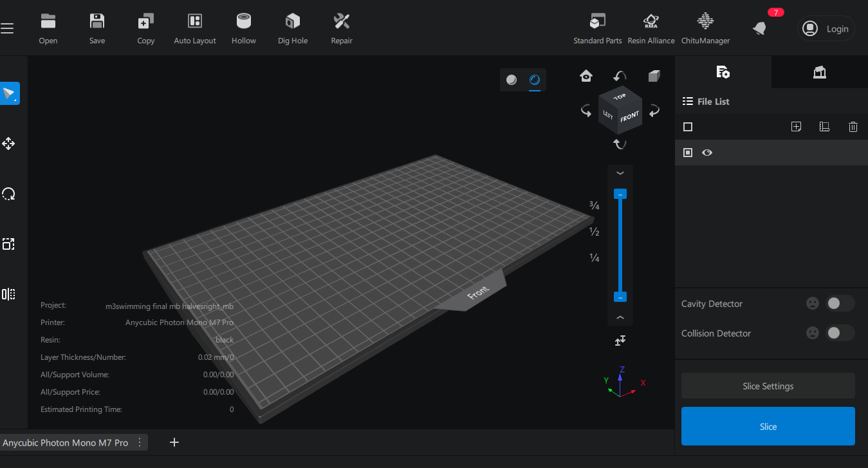Open Standard Parts library
The width and height of the screenshot is (868, 468).
pyautogui.click(x=598, y=28)
